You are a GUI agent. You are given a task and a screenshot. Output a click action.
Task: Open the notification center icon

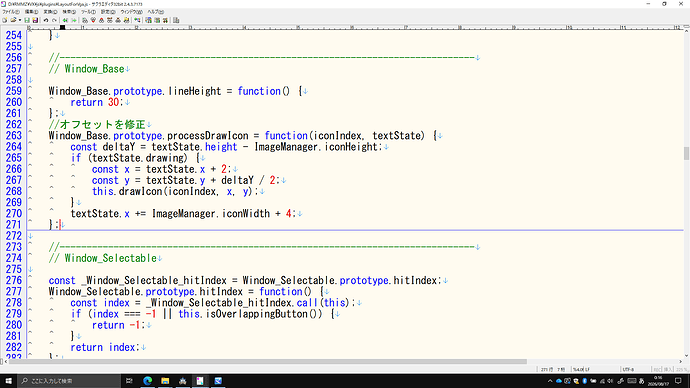678,381
